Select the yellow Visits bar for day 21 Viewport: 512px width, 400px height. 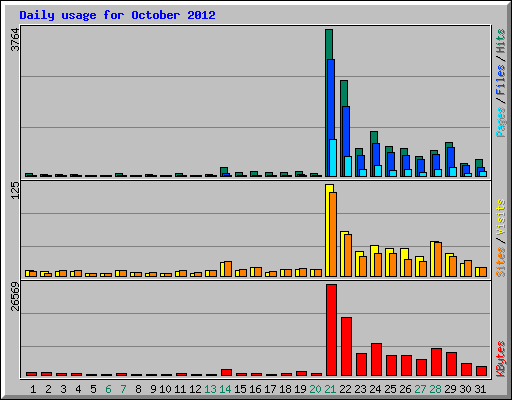pos(328,230)
